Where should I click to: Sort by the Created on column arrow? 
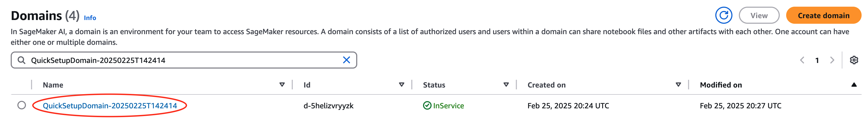click(678, 85)
